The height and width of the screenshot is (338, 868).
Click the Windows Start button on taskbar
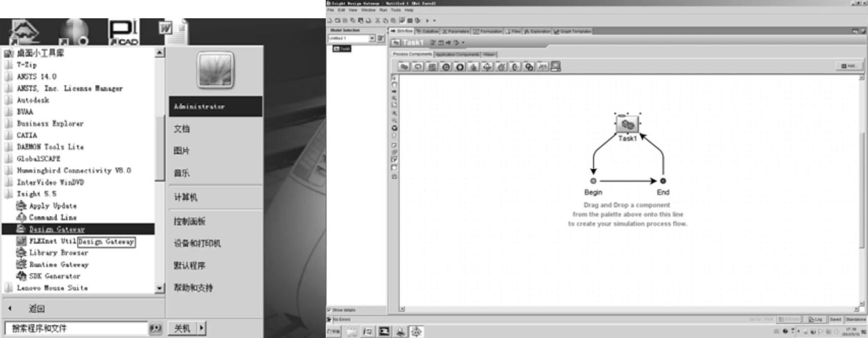point(334,332)
